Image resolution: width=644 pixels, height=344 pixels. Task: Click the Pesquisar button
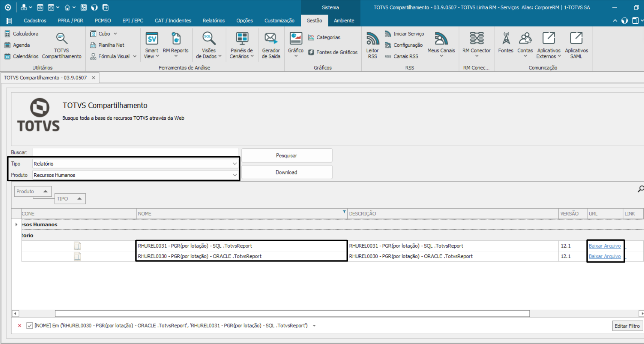pos(286,156)
